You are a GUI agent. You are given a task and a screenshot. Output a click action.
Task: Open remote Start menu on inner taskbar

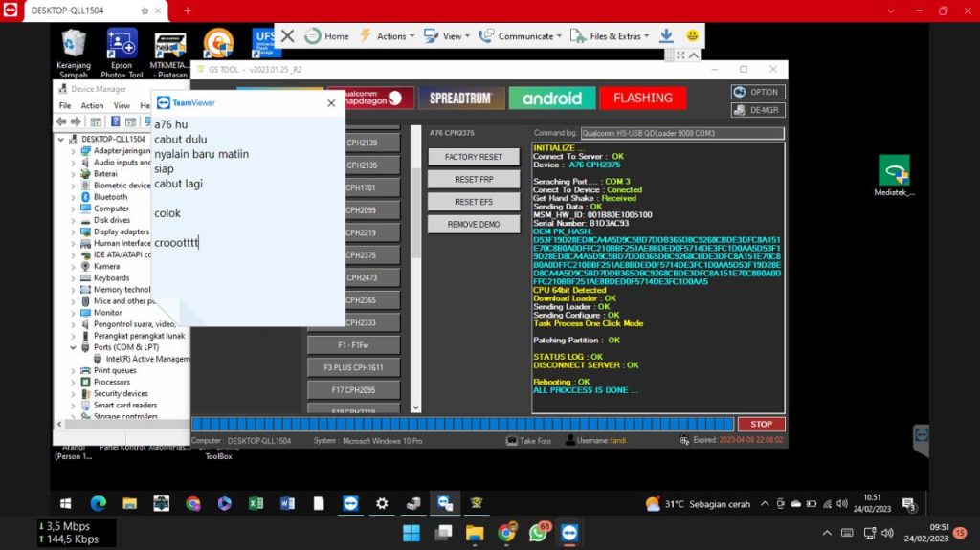[66, 503]
